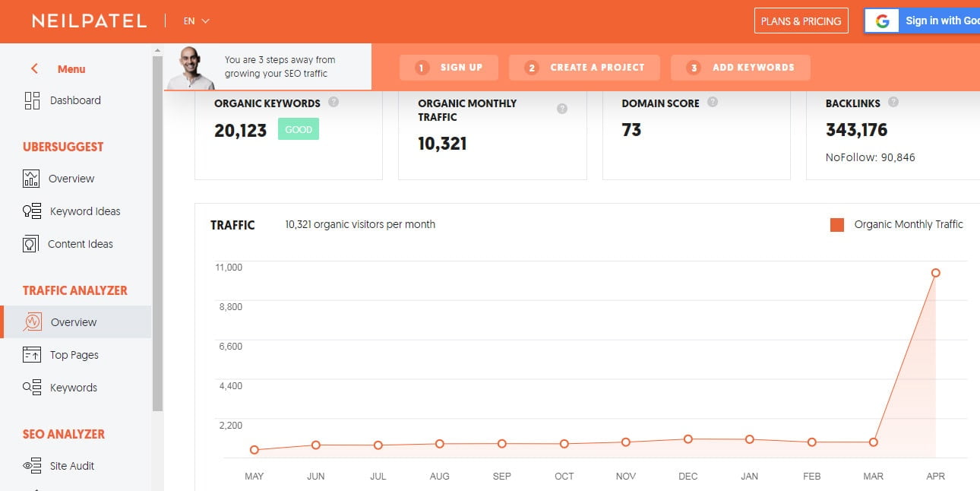Click the 343,176 backlinks value
This screenshot has height=491, width=980.
[x=856, y=130]
